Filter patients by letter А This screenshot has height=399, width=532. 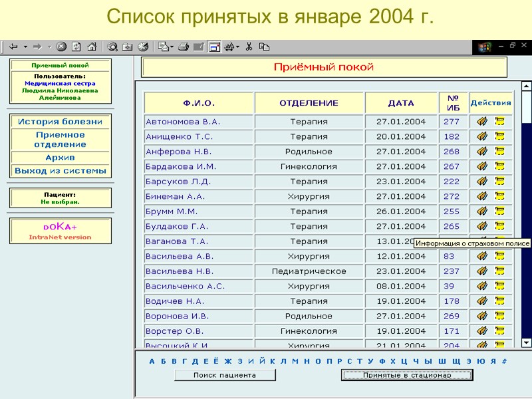tap(152, 361)
